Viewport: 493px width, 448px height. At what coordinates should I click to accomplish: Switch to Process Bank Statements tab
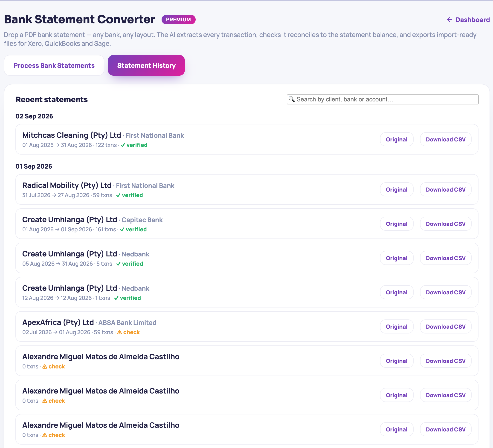pyautogui.click(x=54, y=66)
